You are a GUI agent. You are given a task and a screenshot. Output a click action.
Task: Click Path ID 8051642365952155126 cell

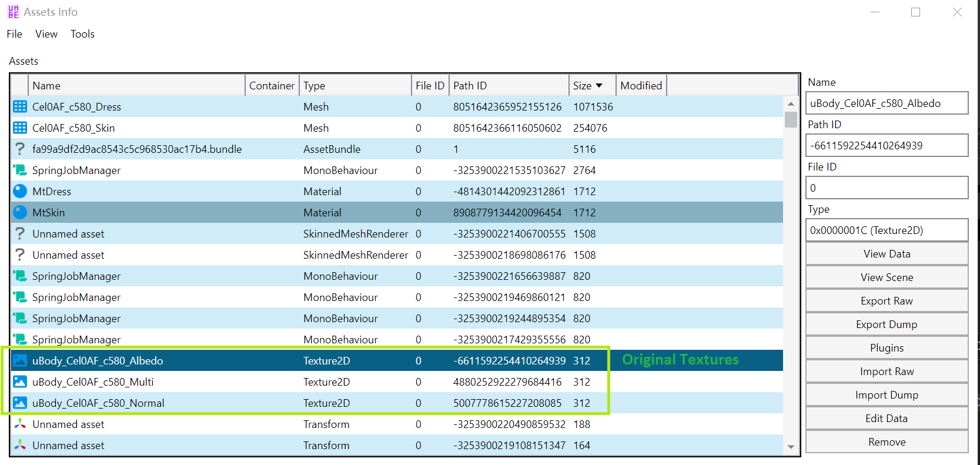click(507, 107)
